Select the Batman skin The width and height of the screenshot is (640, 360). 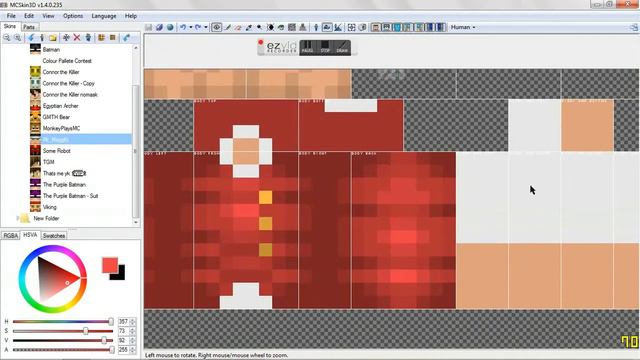coord(51,49)
